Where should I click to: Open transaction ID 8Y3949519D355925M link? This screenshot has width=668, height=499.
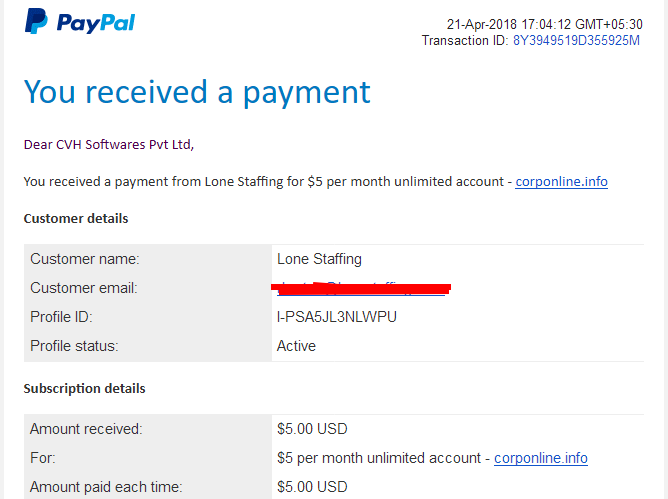point(576,40)
